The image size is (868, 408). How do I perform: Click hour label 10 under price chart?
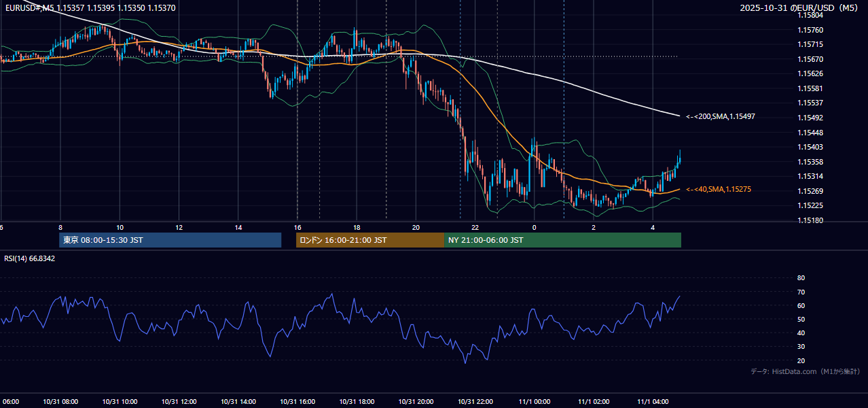(x=120, y=227)
